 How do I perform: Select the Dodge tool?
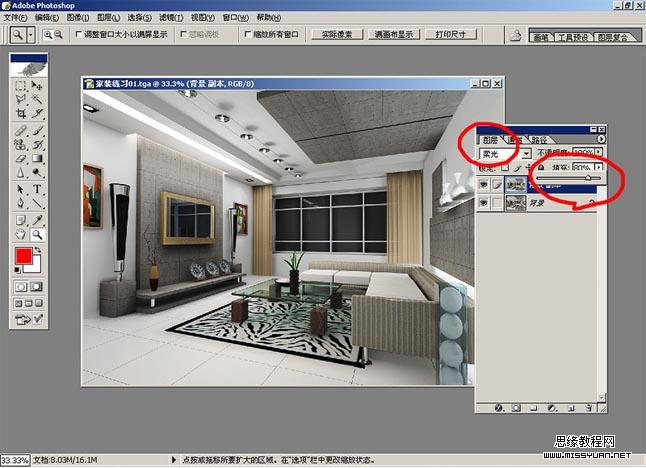(x=37, y=173)
